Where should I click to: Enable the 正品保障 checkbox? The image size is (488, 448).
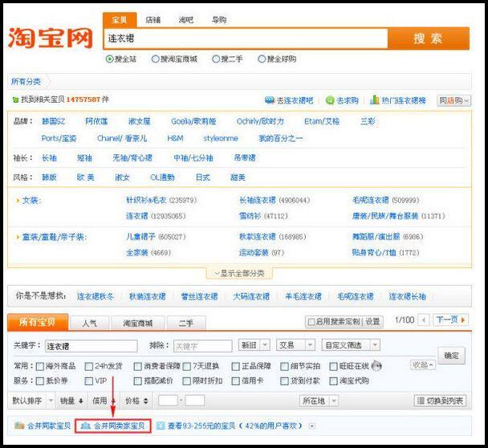pos(235,366)
